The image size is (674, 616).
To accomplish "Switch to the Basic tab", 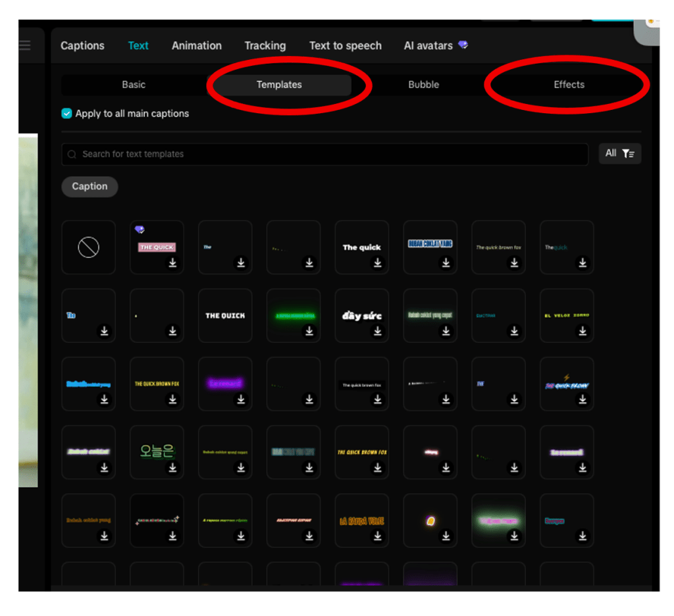I will [134, 85].
